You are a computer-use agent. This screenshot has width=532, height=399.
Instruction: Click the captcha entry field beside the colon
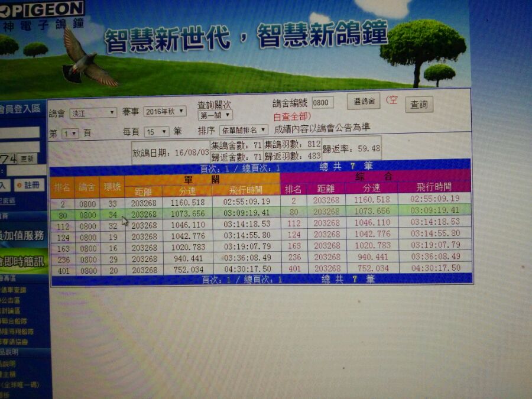[x=27, y=171]
